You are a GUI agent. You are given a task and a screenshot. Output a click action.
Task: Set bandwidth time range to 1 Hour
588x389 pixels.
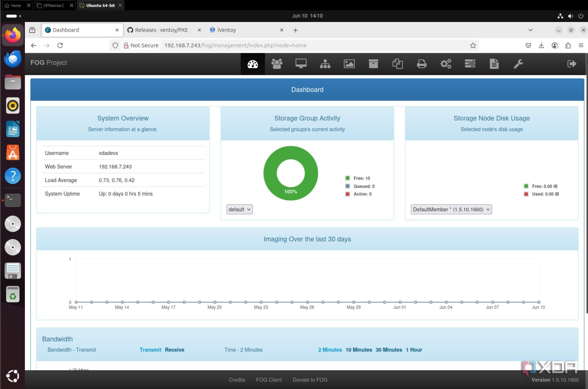(x=414, y=350)
